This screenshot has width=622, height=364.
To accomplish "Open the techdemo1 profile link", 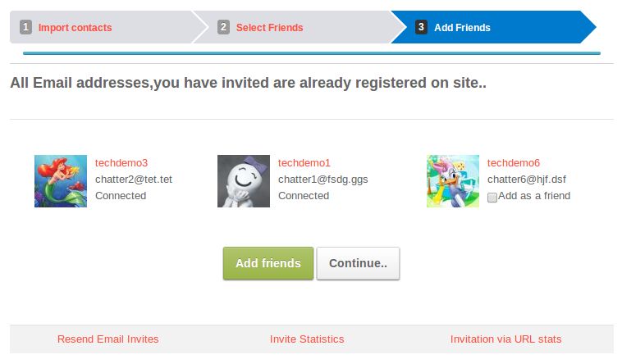I will coord(304,163).
